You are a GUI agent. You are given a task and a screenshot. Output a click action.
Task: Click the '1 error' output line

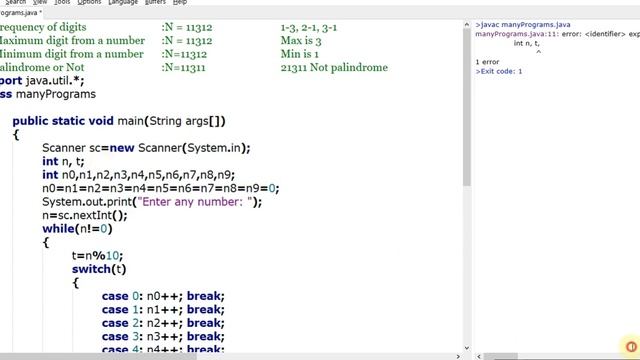pos(487,62)
